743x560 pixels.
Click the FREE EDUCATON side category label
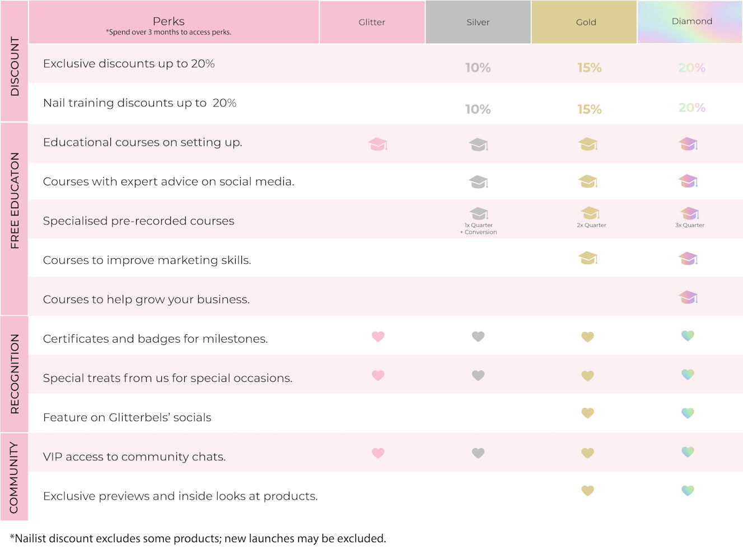point(15,200)
